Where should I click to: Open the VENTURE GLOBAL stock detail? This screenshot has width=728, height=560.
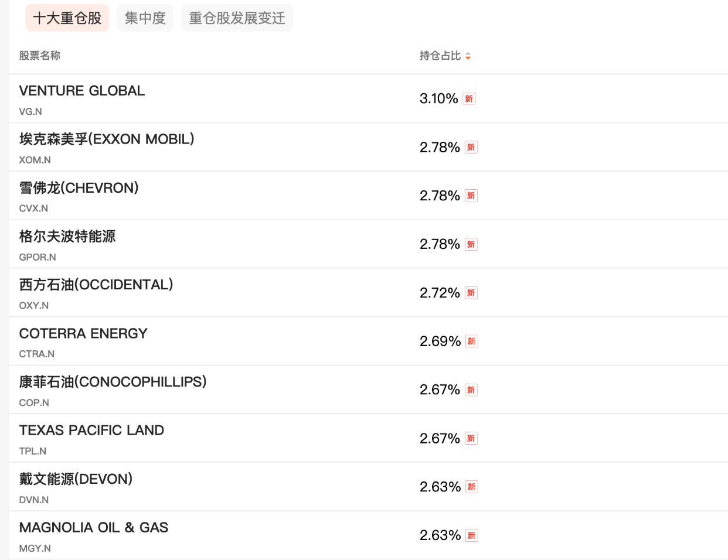[x=81, y=91]
